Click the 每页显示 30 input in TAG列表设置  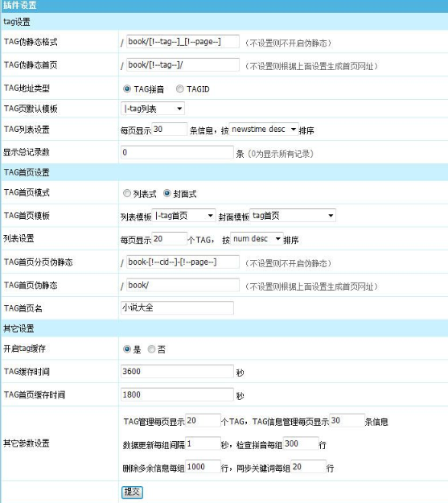tap(170, 130)
